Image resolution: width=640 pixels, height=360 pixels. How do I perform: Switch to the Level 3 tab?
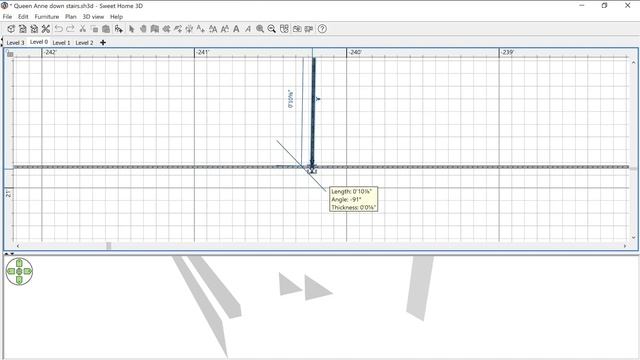(15, 42)
